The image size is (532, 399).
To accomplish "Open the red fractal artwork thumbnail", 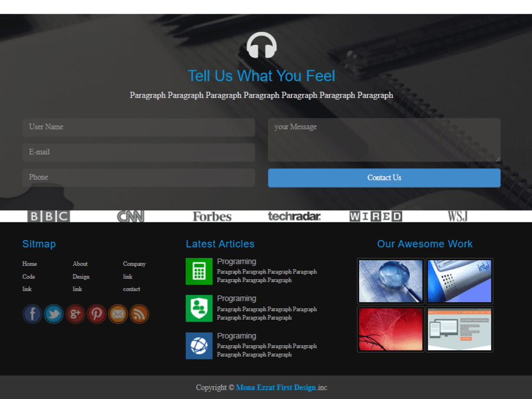I will [x=390, y=329].
